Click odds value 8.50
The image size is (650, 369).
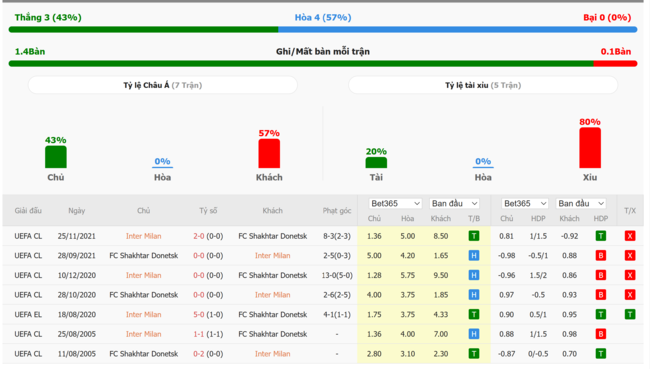(441, 236)
